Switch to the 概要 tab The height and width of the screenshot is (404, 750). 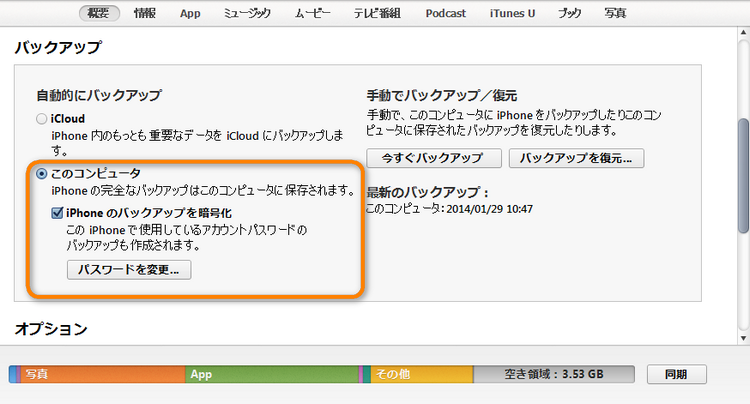[99, 13]
